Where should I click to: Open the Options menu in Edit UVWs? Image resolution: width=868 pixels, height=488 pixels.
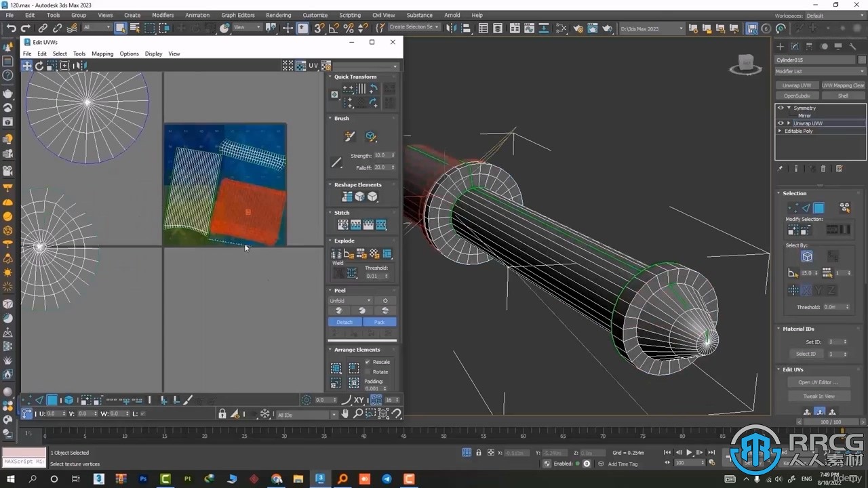click(x=129, y=54)
